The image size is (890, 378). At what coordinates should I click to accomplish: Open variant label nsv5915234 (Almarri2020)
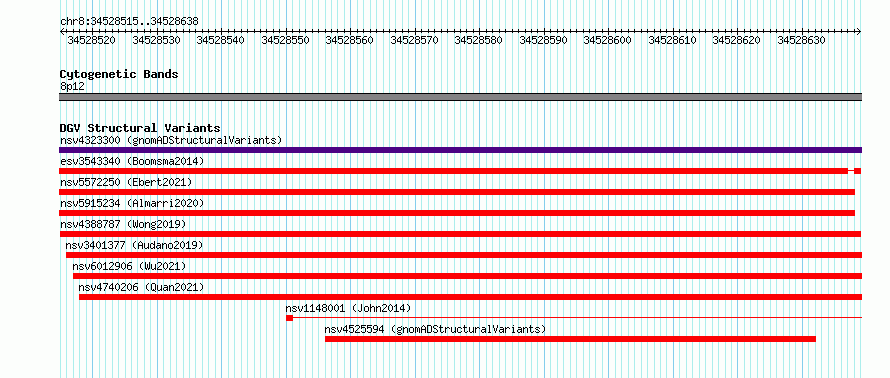(x=132, y=203)
